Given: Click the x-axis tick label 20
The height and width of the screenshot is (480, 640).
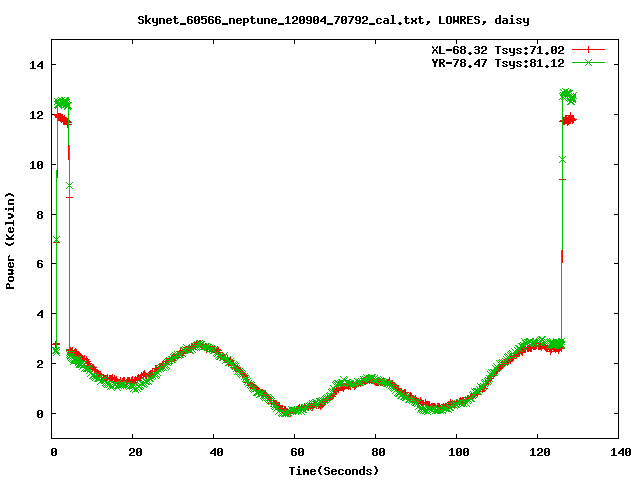Looking at the screenshot, I should [x=135, y=452].
